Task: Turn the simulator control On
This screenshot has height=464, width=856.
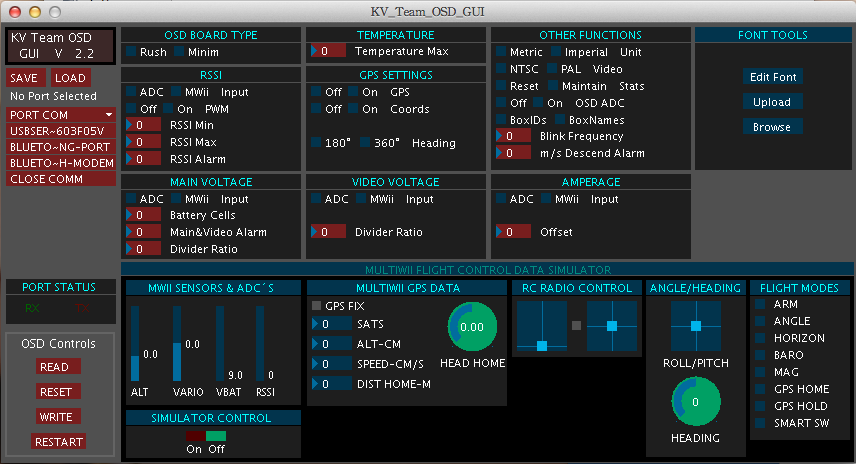Action: click(x=195, y=436)
